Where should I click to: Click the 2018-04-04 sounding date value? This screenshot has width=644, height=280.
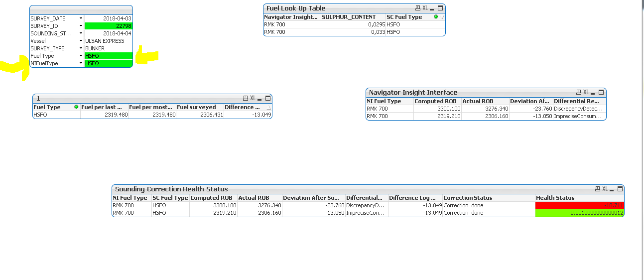tap(109, 33)
